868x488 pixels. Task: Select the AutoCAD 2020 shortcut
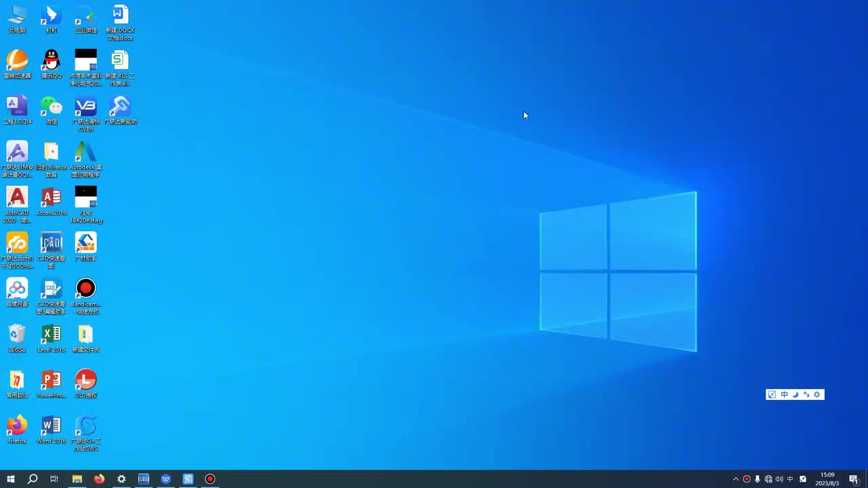pyautogui.click(x=17, y=205)
